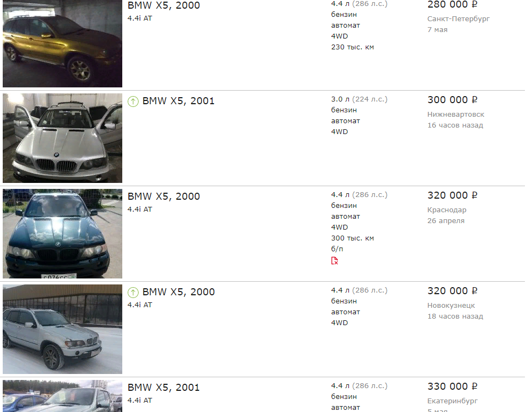
Task: Click the 320 000 ₽ price for Krasnodar
Action: click(452, 195)
